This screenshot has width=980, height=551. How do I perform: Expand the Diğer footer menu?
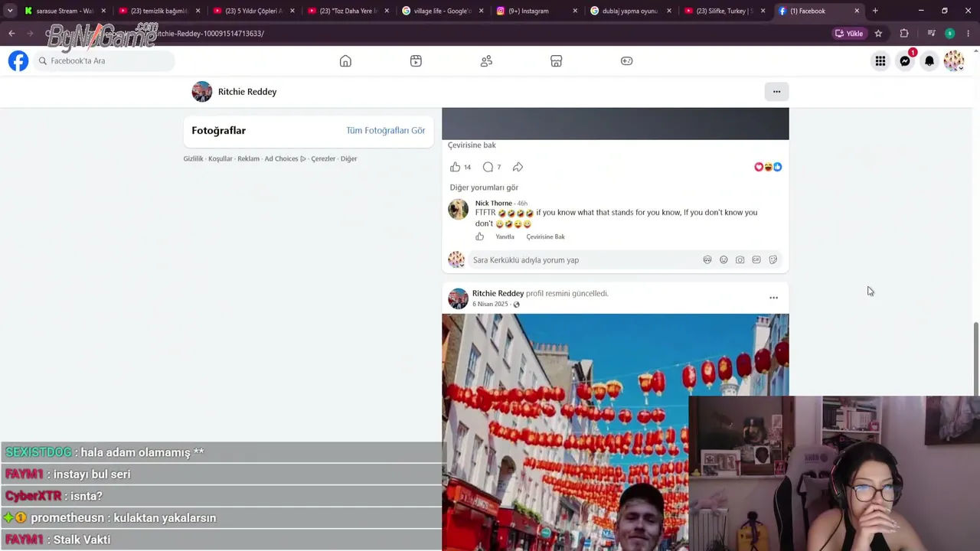tap(349, 158)
